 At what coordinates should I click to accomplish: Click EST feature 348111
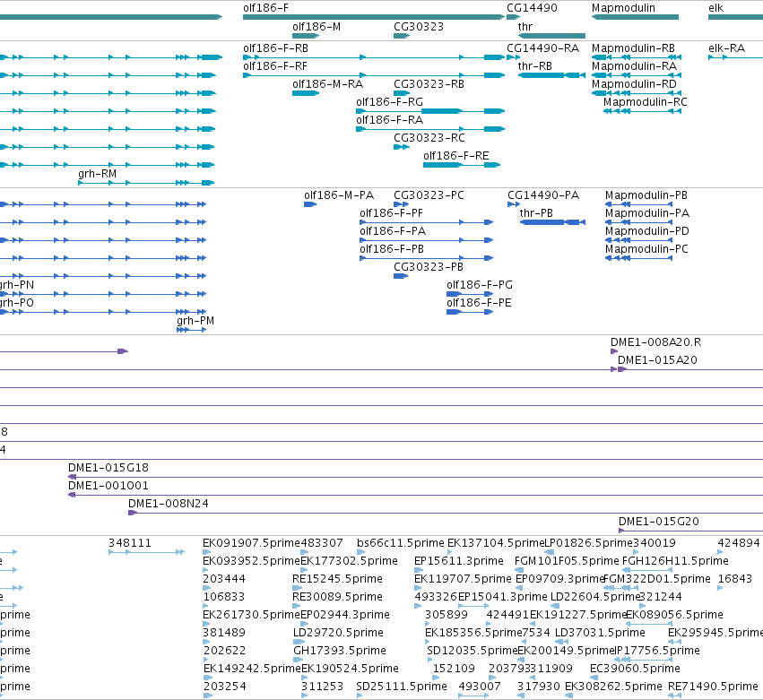146,552
